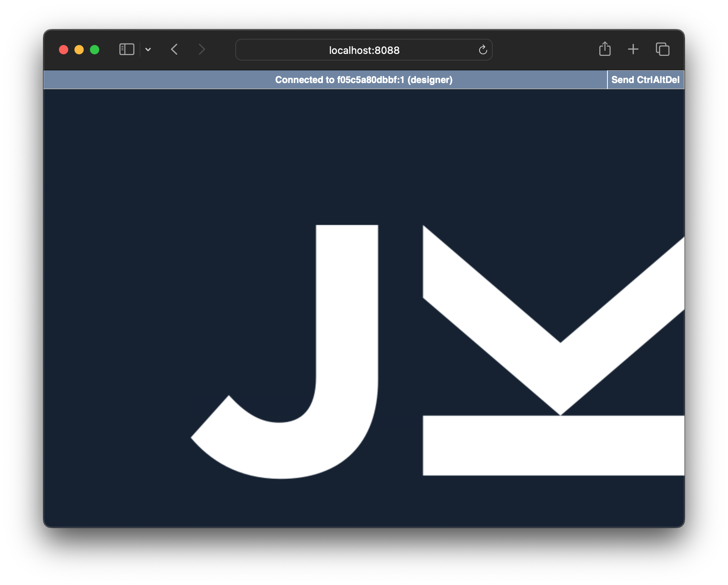The image size is (728, 585).
Task: Open the tab picker chevron next to sidebar
Action: point(148,50)
